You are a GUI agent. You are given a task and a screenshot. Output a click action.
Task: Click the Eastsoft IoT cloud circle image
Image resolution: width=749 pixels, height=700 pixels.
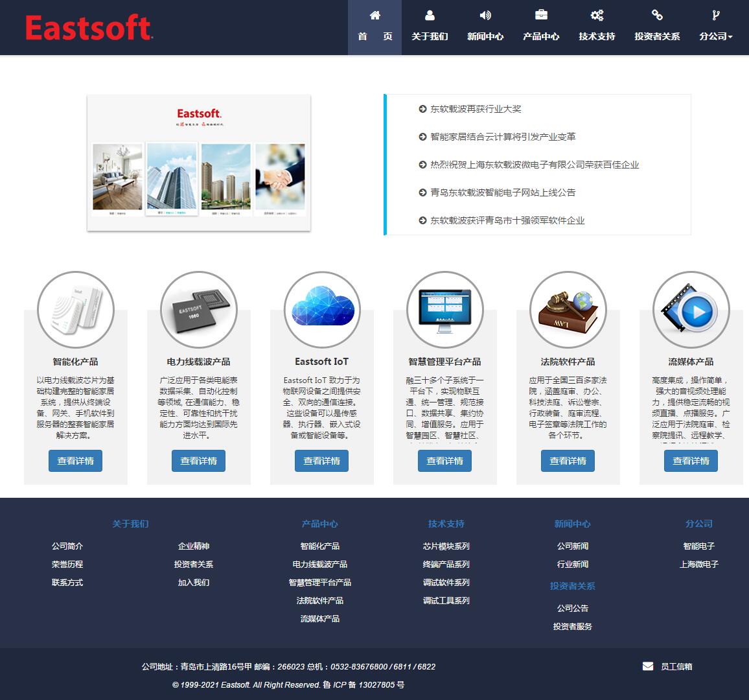[322, 310]
